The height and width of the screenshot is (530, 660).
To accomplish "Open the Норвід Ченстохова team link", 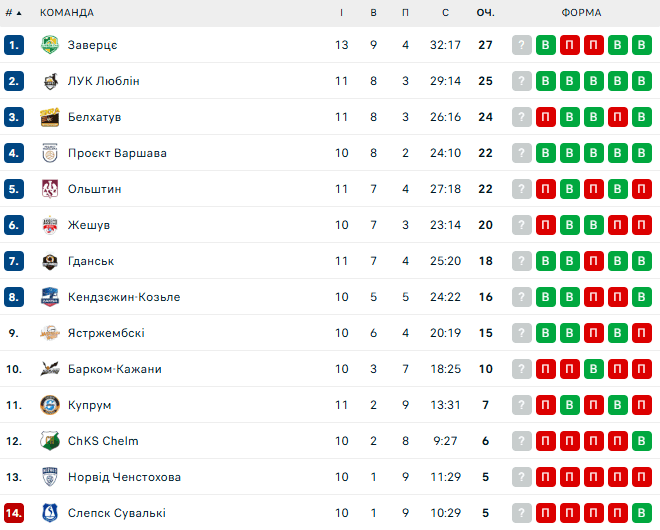I will coord(124,477).
